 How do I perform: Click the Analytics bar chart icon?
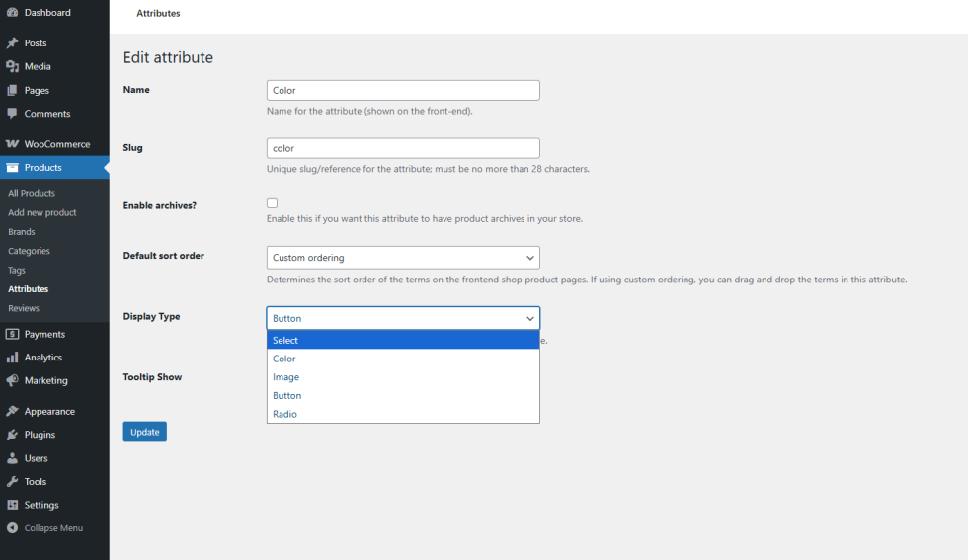(12, 358)
